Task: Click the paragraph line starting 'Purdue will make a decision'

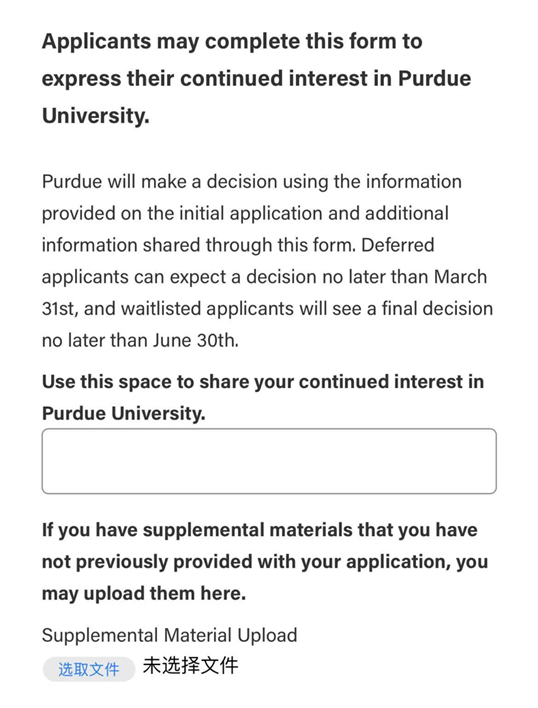Action: (x=252, y=182)
